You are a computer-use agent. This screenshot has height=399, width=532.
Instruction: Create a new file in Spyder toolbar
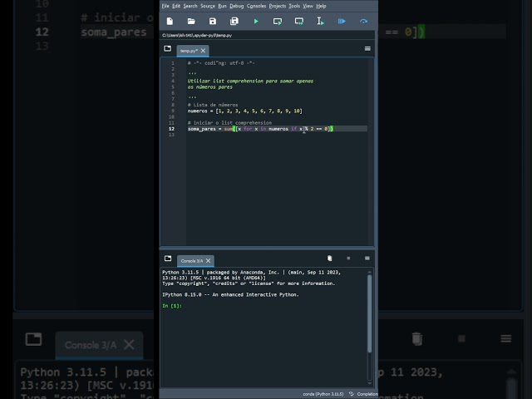(170, 22)
